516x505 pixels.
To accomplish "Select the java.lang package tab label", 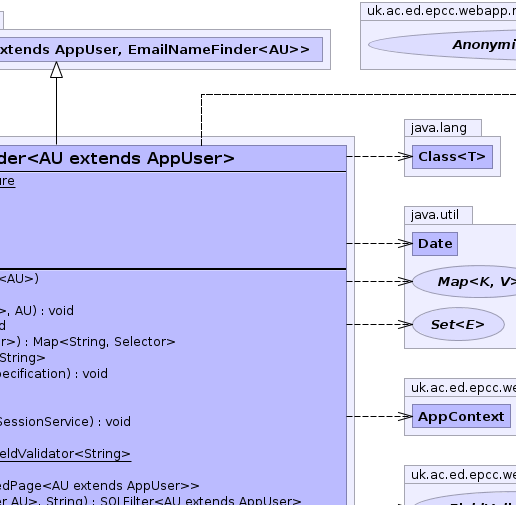I will coord(439,128).
